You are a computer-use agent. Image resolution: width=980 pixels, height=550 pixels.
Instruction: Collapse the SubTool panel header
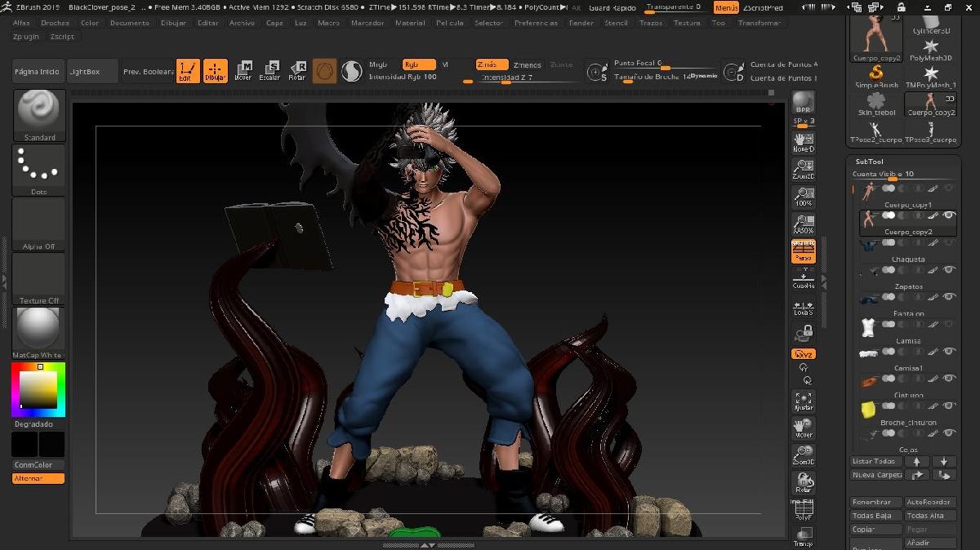(x=870, y=162)
